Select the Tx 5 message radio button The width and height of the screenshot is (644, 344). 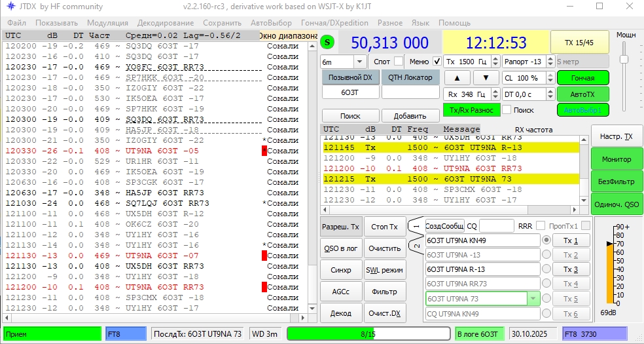(x=546, y=299)
